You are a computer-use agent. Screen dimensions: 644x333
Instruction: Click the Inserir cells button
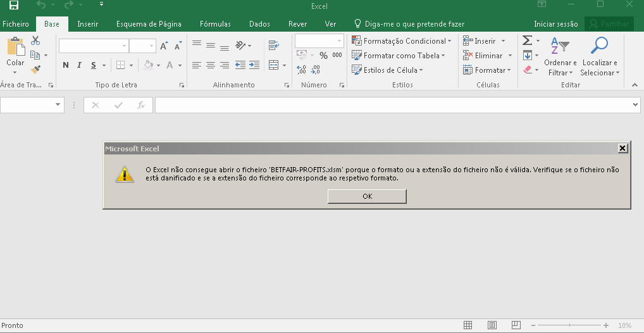[480, 41]
